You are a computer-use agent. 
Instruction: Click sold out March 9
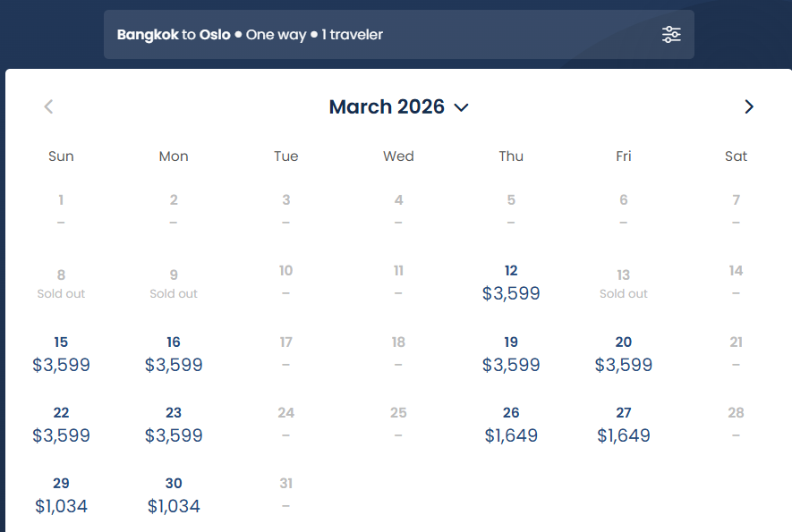pos(174,284)
